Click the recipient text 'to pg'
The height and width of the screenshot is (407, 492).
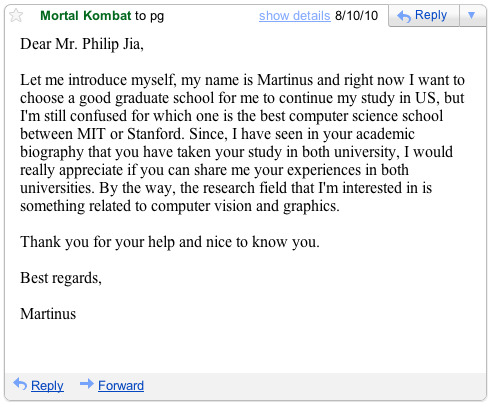click(149, 16)
